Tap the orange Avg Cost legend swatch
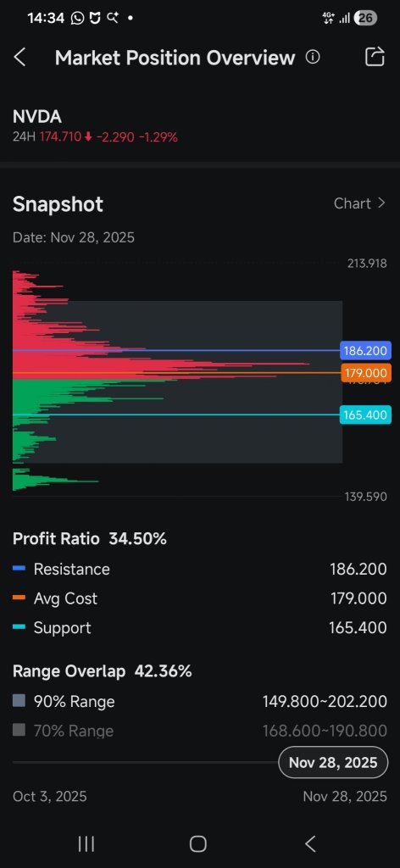This screenshot has width=400, height=868. [x=19, y=598]
